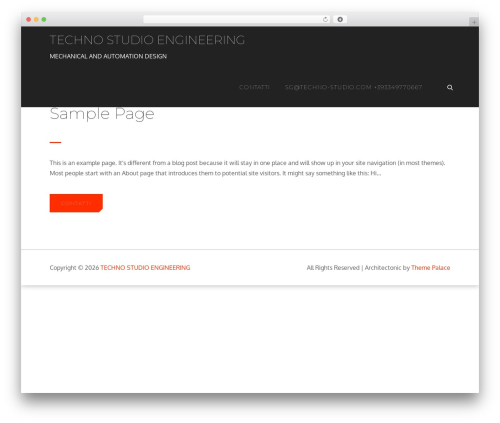Reload the page using the refresh icon
The image size is (500, 423).
pyautogui.click(x=325, y=19)
